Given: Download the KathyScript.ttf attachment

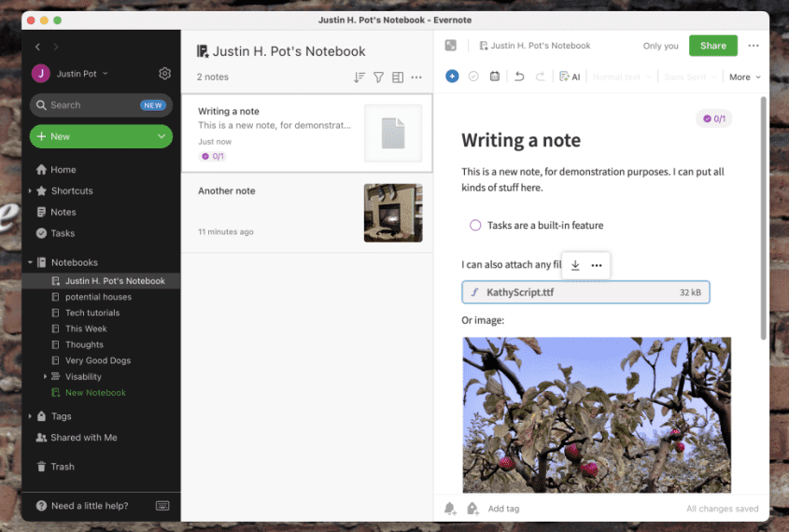Looking at the screenshot, I should point(575,265).
